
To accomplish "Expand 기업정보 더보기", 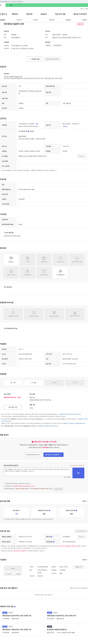I will (85, 560).
